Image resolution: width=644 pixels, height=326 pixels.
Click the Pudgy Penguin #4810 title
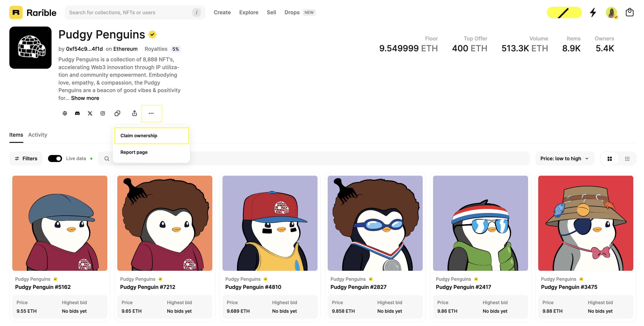point(253,287)
